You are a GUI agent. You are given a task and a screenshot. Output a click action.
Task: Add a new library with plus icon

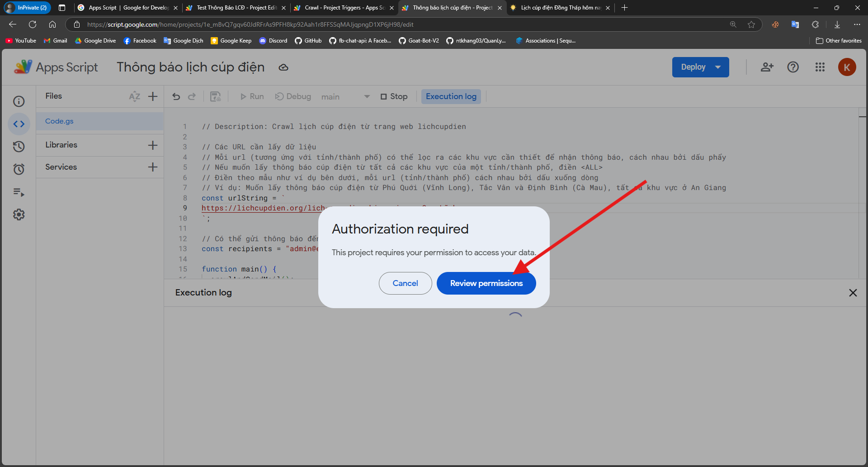tap(153, 145)
